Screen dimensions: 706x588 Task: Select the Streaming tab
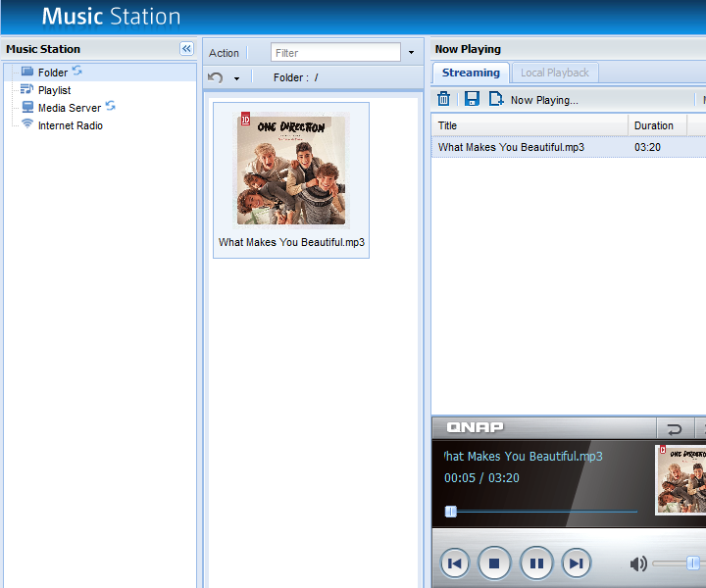pyautogui.click(x=471, y=73)
